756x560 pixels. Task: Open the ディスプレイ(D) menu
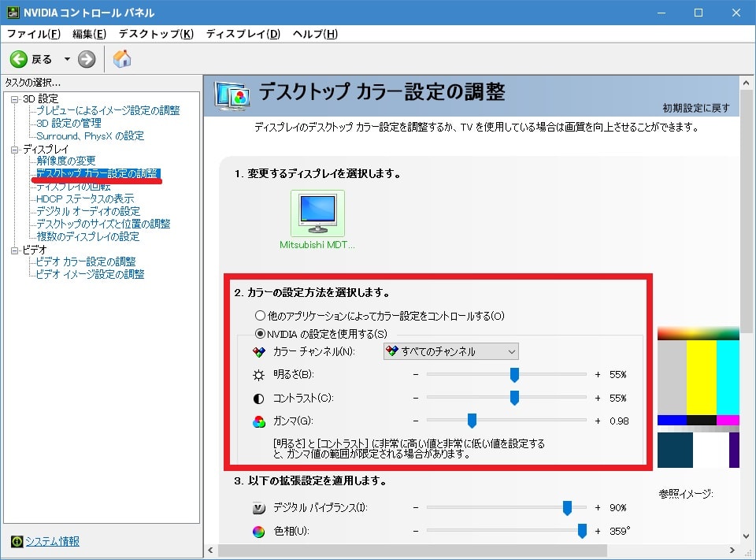pyautogui.click(x=243, y=34)
